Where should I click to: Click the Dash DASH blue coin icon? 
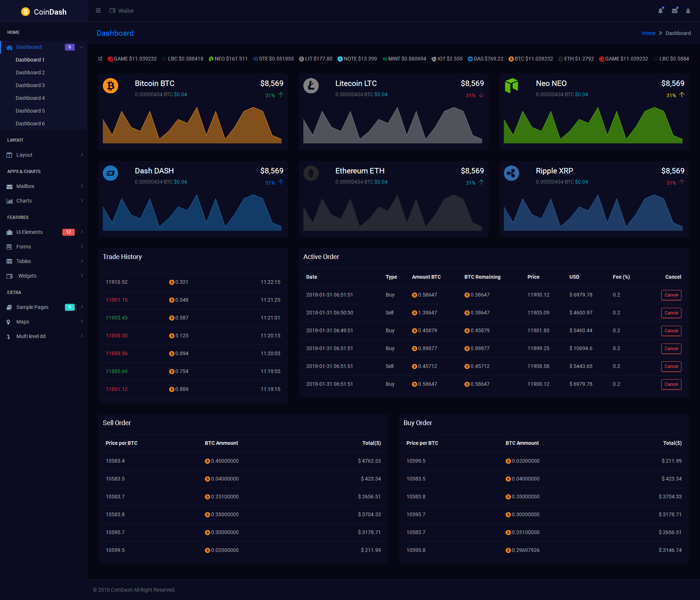point(110,173)
